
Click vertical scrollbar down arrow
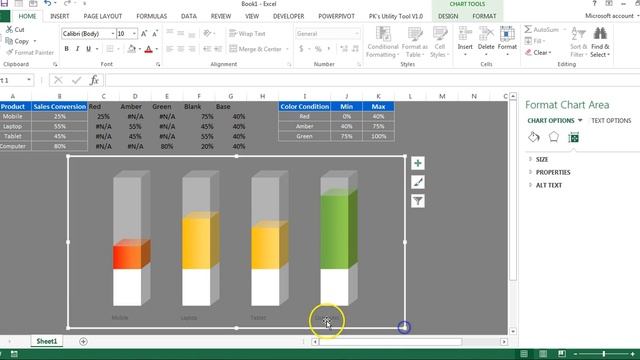(513, 331)
